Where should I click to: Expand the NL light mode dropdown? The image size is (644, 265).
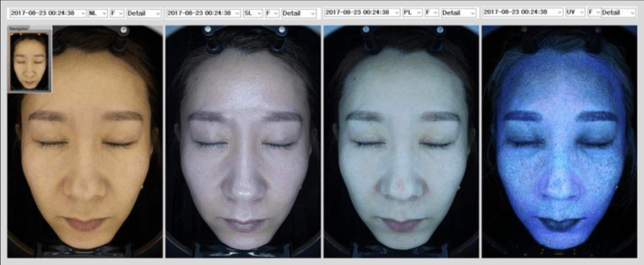point(98,13)
